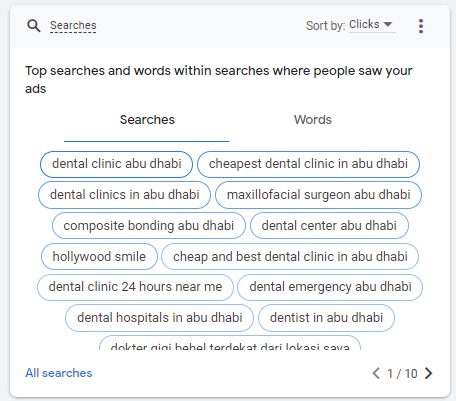Select 'dental clinic 24 hours near me'

135,287
